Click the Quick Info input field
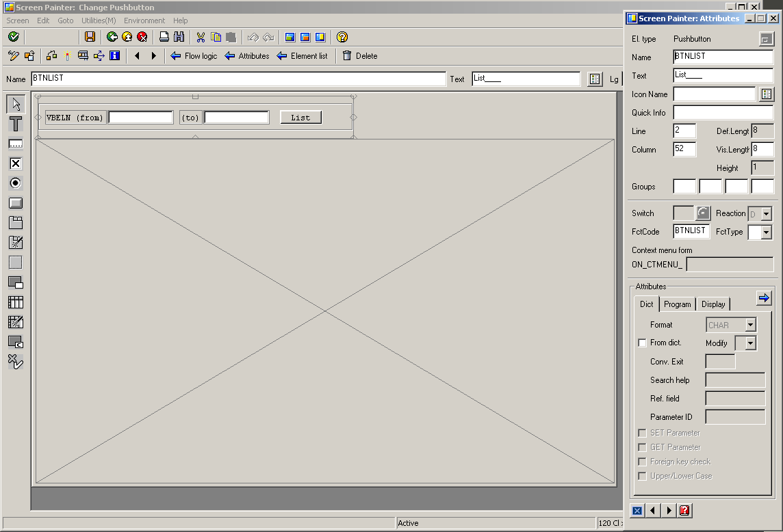783x532 pixels. [723, 112]
